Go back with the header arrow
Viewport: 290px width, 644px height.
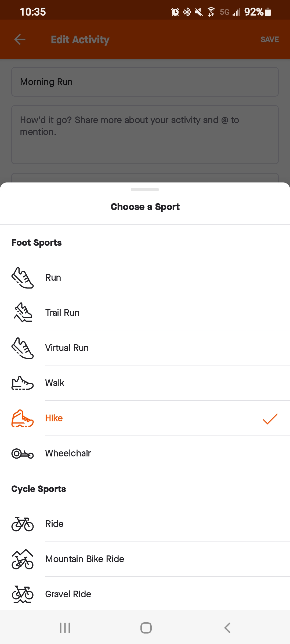[20, 39]
